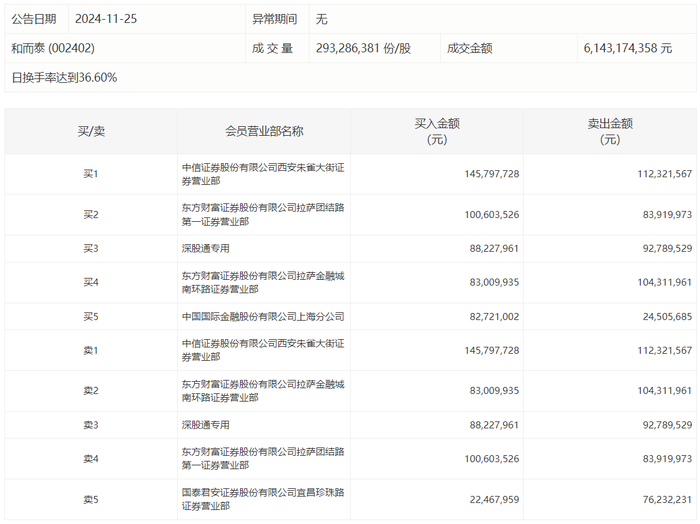Click the 日换手率达到36.60% note
The width and height of the screenshot is (700, 524).
[x=64, y=77]
